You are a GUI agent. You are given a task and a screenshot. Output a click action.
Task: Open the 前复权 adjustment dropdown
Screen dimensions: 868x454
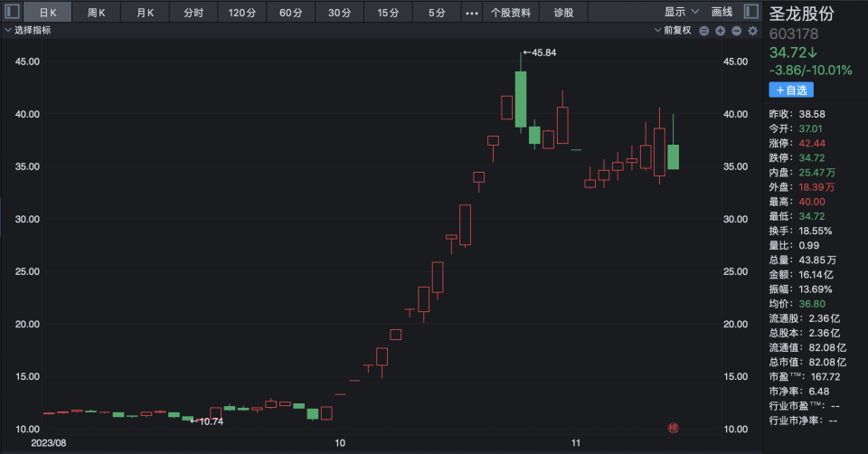click(x=673, y=31)
